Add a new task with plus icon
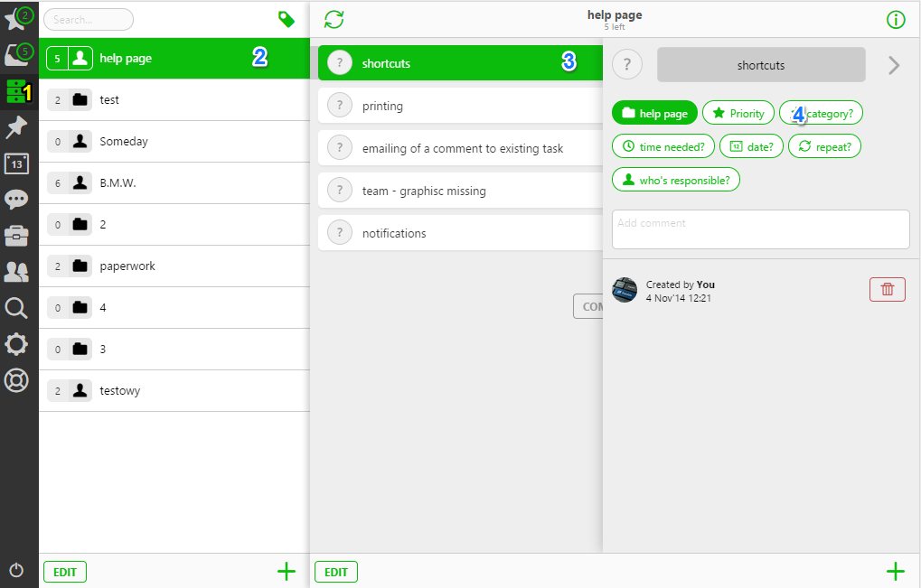Image resolution: width=921 pixels, height=588 pixels. pos(895,571)
